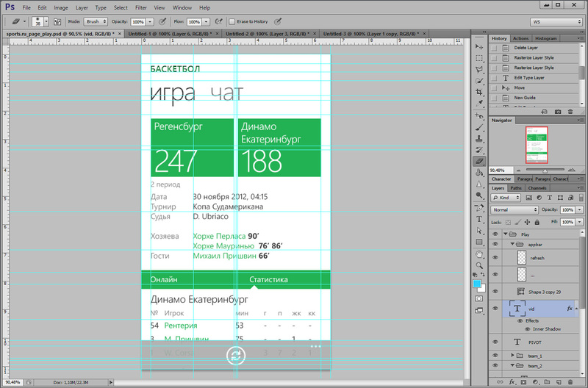Click the Edit Type Layer history state
Screen dimensions: 588x388
tap(529, 77)
